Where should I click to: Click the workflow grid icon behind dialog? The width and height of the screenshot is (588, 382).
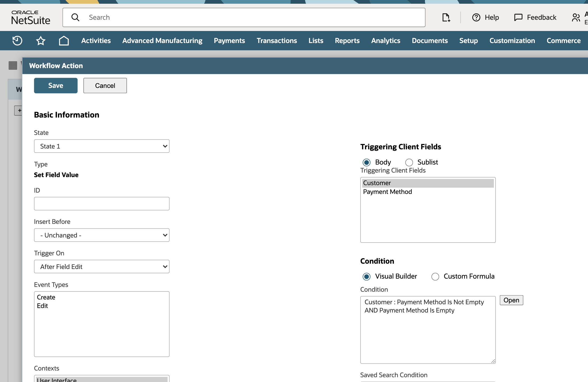[x=13, y=65]
